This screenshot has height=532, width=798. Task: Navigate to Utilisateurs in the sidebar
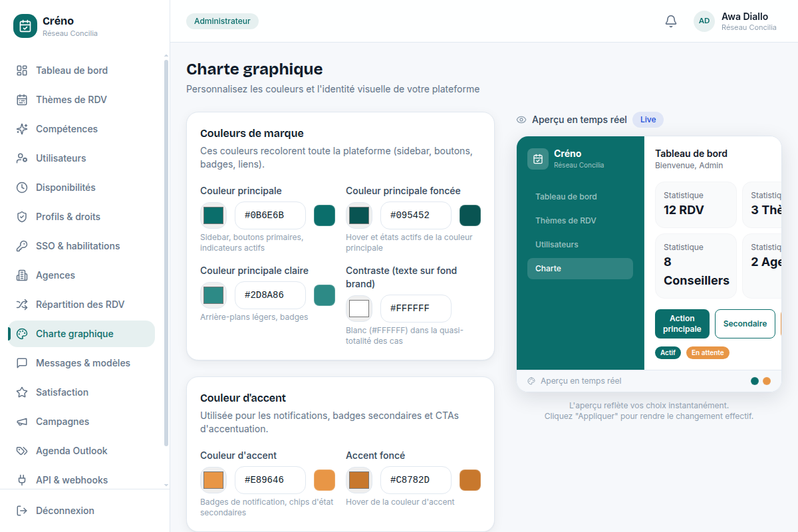[81, 158]
